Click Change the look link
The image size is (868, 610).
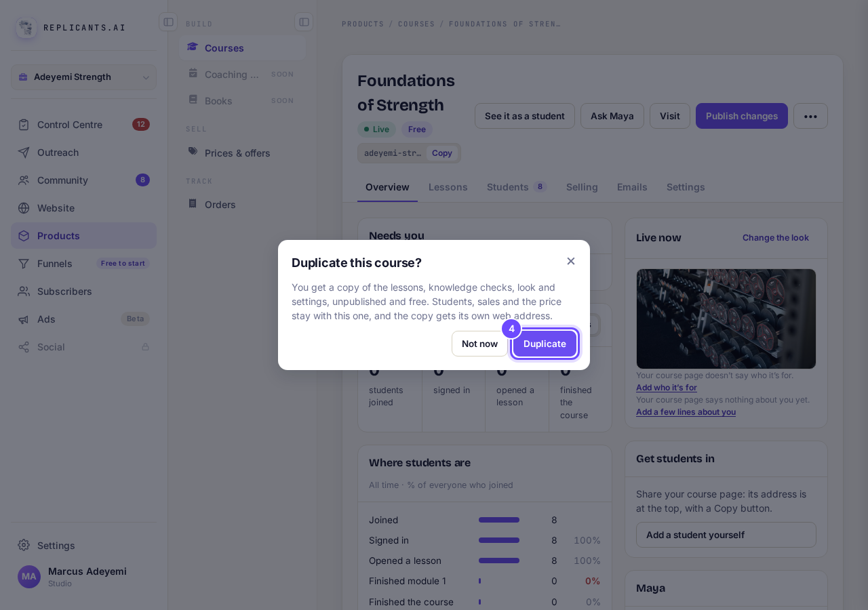[776, 238]
